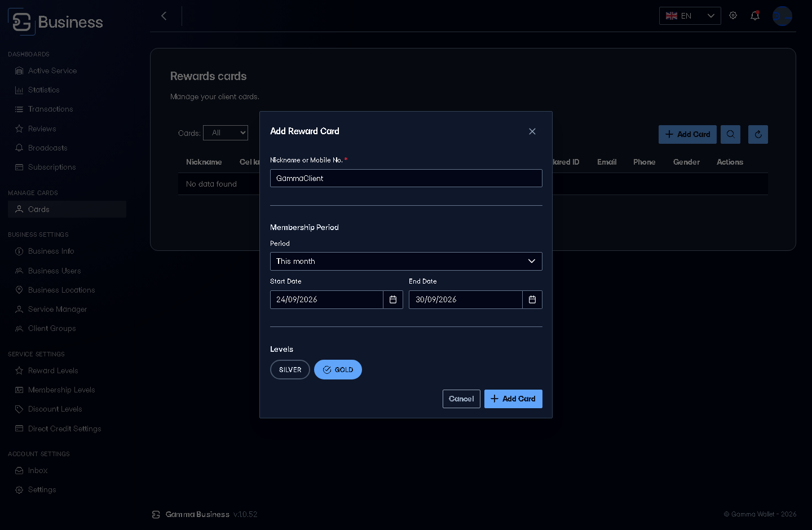
Task: Click the user avatar in header
Action: [782, 16]
